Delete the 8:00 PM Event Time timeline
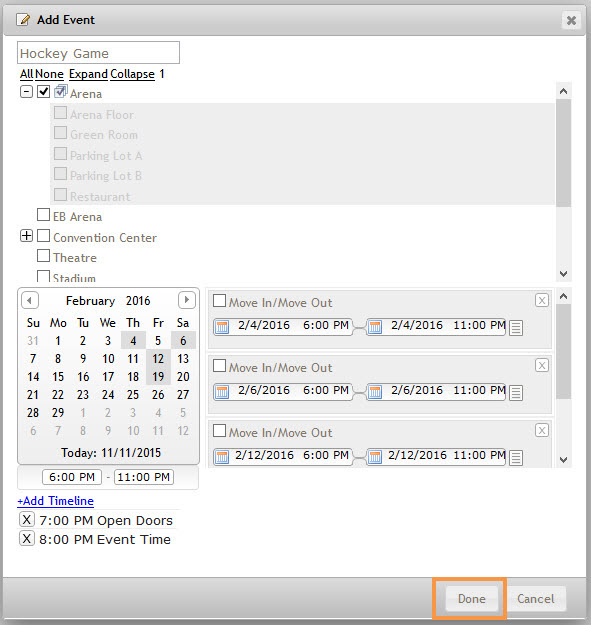Viewport: 591px width, 625px height. pyautogui.click(x=27, y=539)
